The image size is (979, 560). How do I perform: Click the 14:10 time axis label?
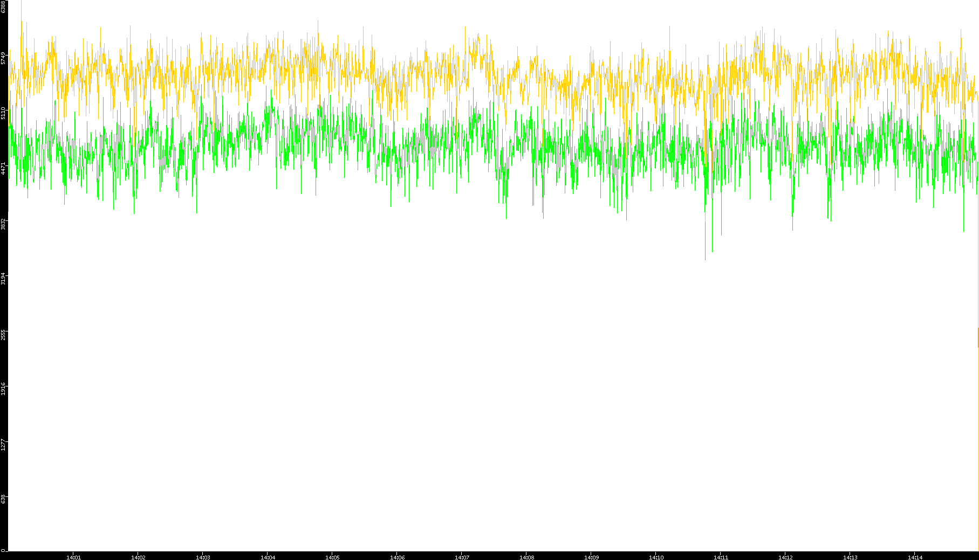[x=656, y=557]
